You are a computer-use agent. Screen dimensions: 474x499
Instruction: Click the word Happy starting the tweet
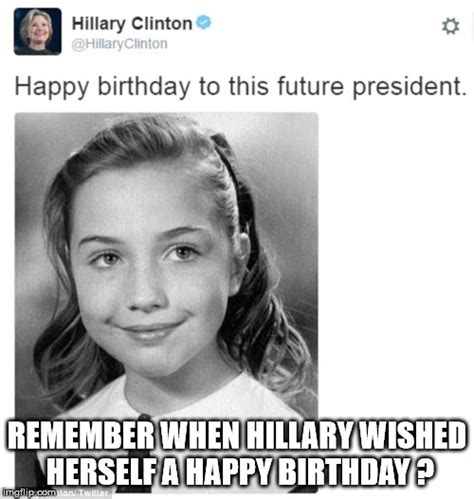52,87
